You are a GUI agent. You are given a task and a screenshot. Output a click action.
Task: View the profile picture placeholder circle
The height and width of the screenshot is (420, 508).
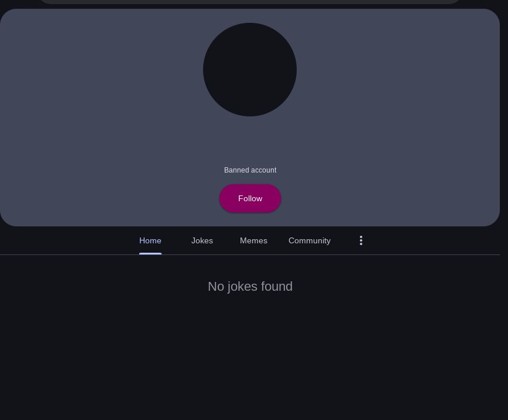coord(250,70)
